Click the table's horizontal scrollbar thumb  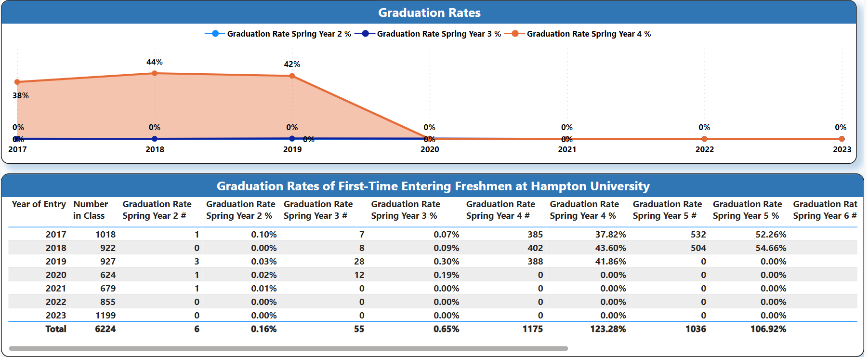coord(288,348)
